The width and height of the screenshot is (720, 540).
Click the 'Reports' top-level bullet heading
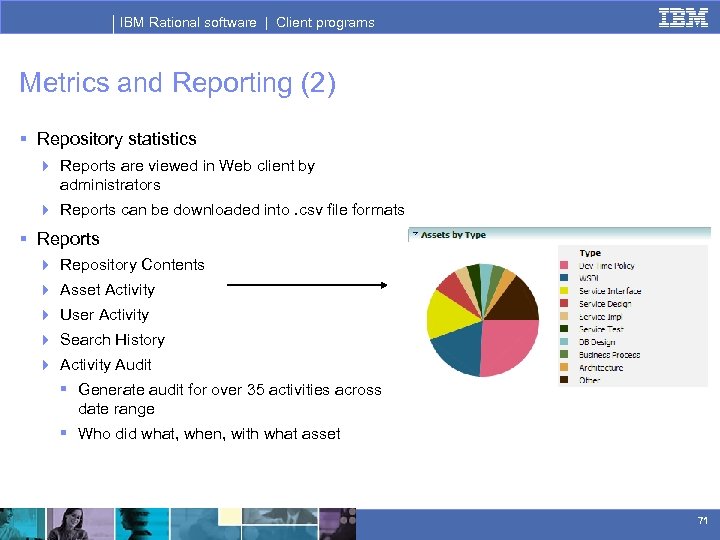click(68, 239)
